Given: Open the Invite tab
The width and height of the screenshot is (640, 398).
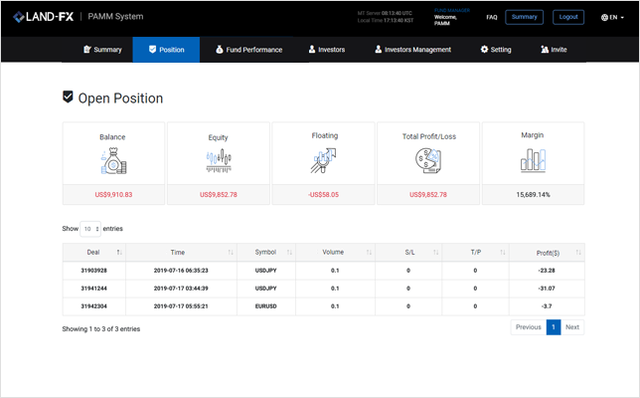Looking at the screenshot, I should pos(553,50).
